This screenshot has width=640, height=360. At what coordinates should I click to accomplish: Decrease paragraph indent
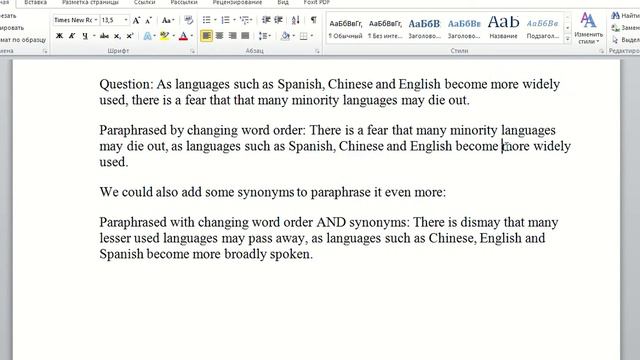click(266, 20)
